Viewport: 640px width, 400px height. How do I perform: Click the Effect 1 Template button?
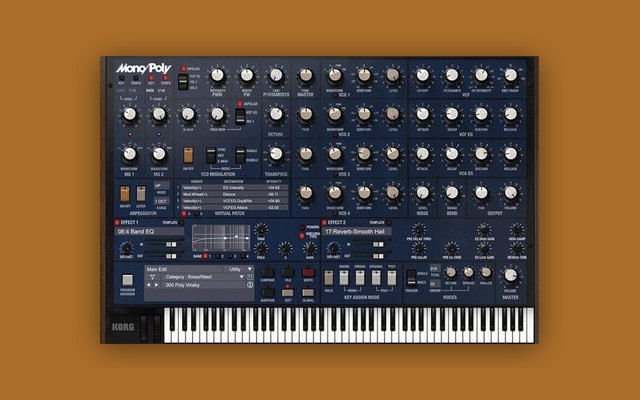(x=182, y=222)
